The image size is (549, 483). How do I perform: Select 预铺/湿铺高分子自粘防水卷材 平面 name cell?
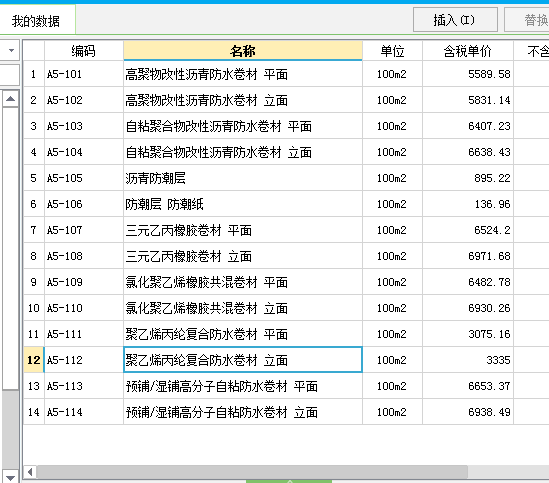[x=243, y=386]
